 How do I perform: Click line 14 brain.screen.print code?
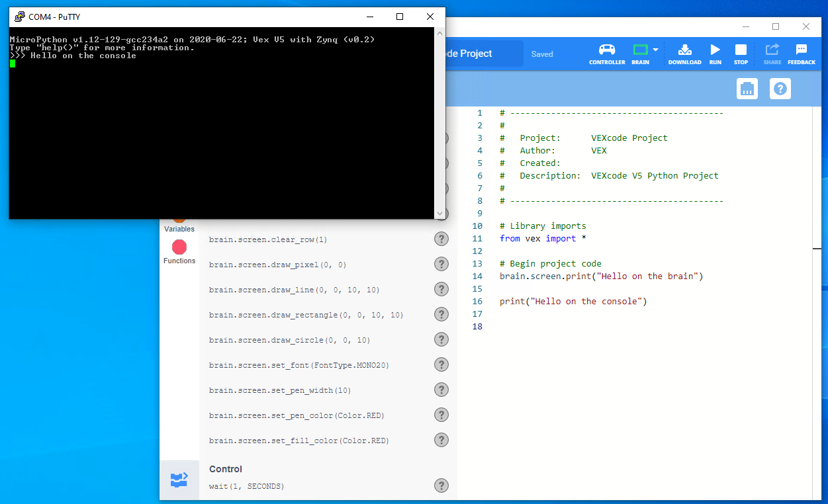coord(602,276)
